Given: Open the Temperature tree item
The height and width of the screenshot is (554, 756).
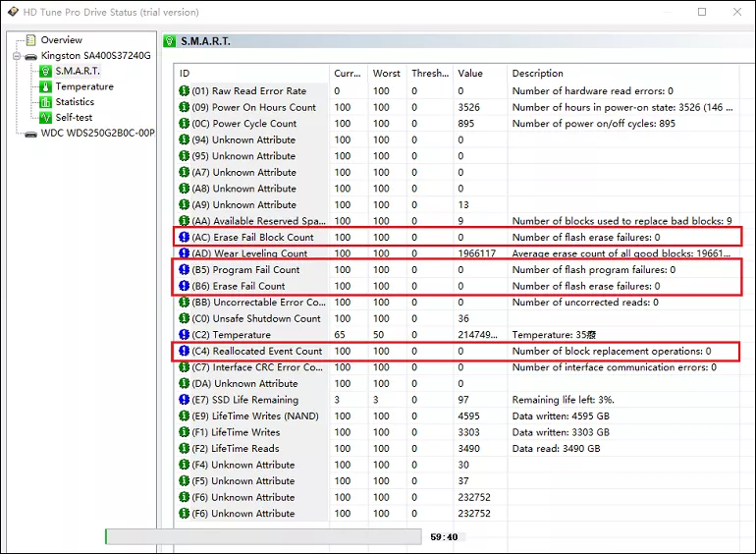Looking at the screenshot, I should coord(84,86).
